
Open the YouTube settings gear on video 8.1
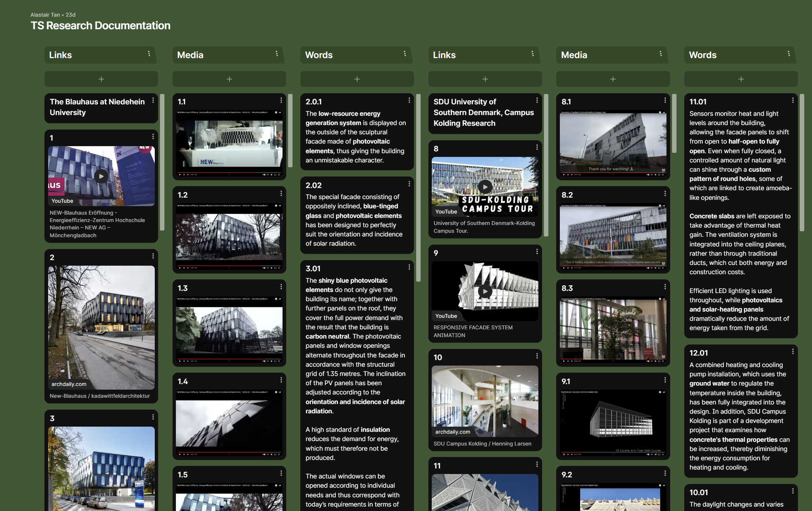[656, 175]
